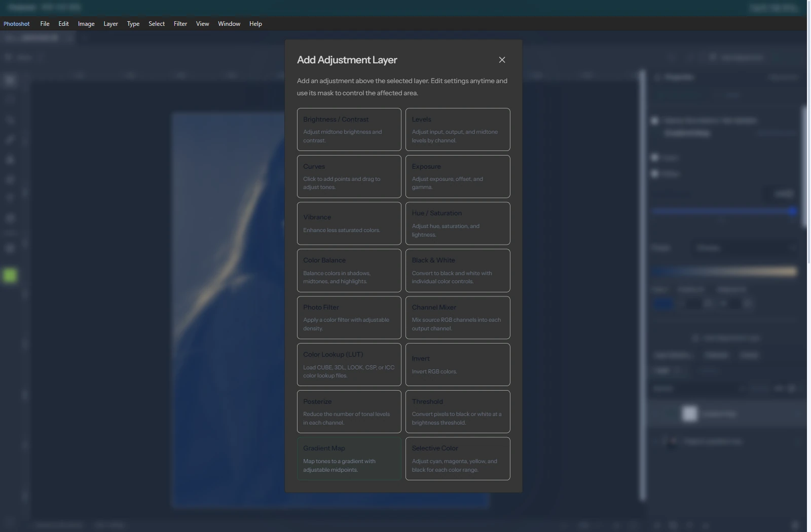This screenshot has height=532, width=811.
Task: Select the Channel Mixer card
Action: (x=458, y=318)
